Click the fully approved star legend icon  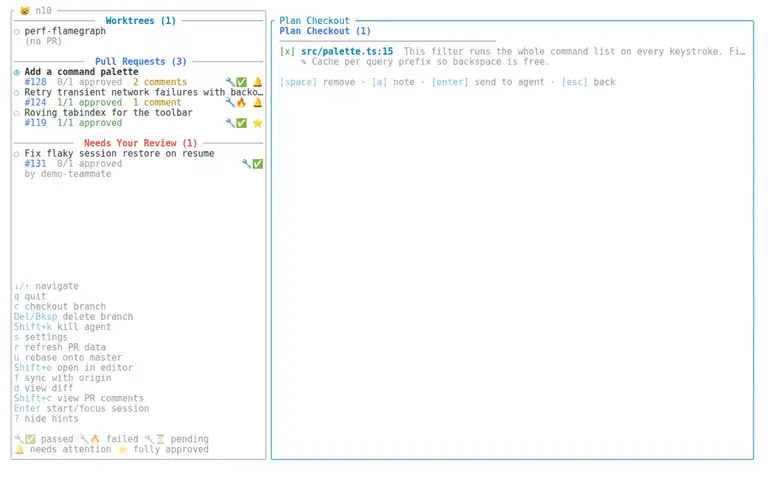click(x=122, y=449)
